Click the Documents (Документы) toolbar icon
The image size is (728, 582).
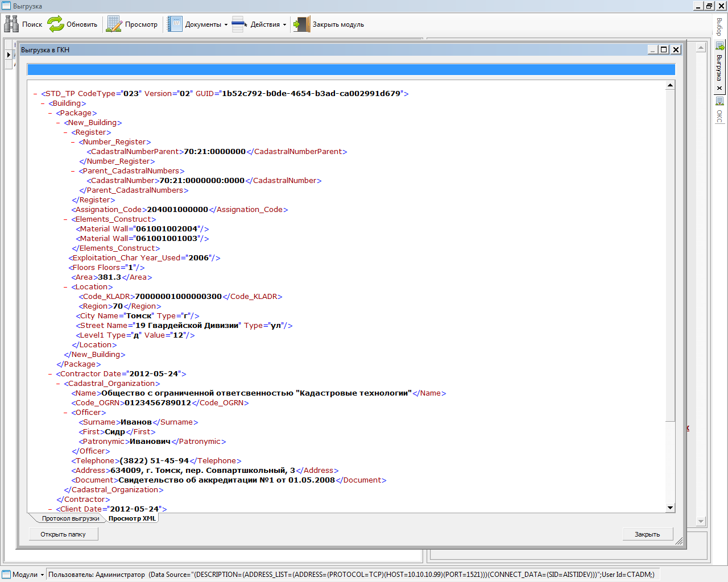point(175,24)
